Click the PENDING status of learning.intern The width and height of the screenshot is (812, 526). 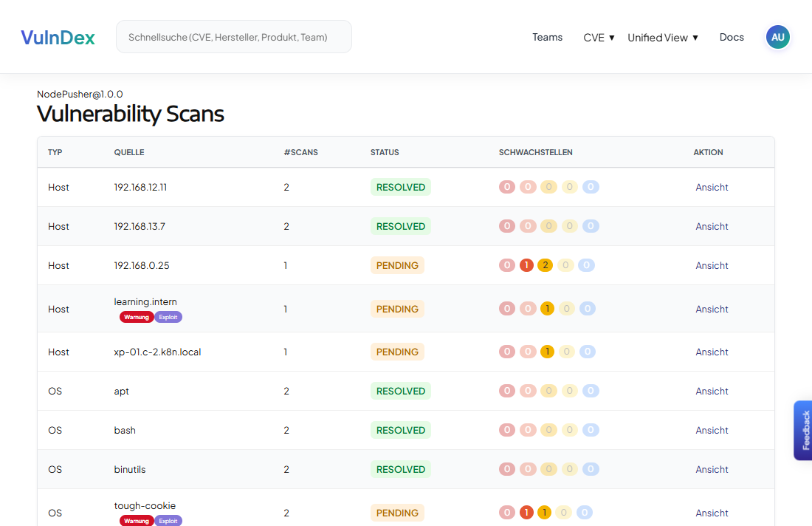pyautogui.click(x=397, y=309)
